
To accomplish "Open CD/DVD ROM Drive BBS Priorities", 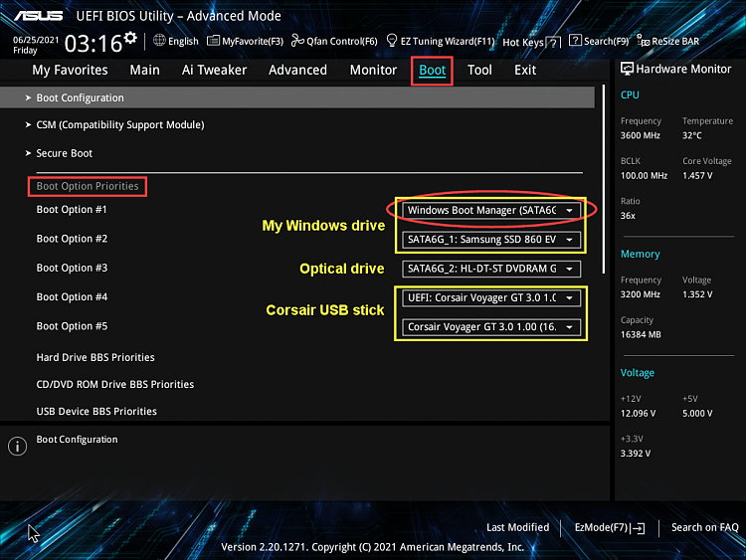I will tap(115, 384).
